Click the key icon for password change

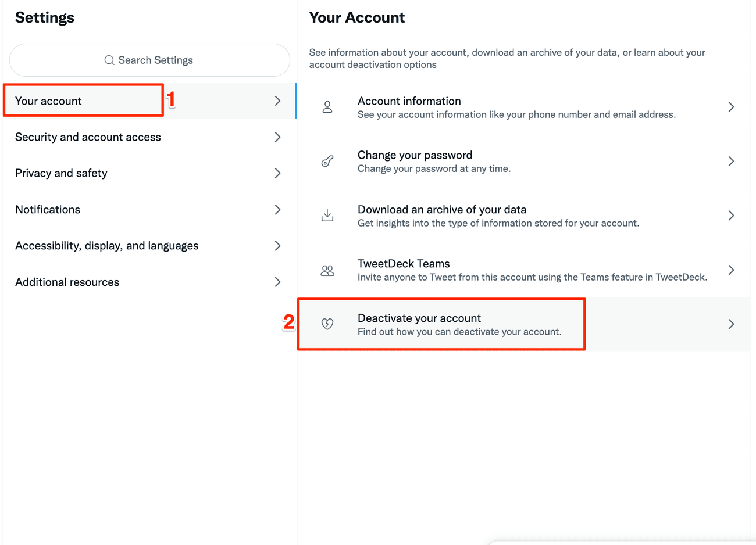[x=327, y=162]
